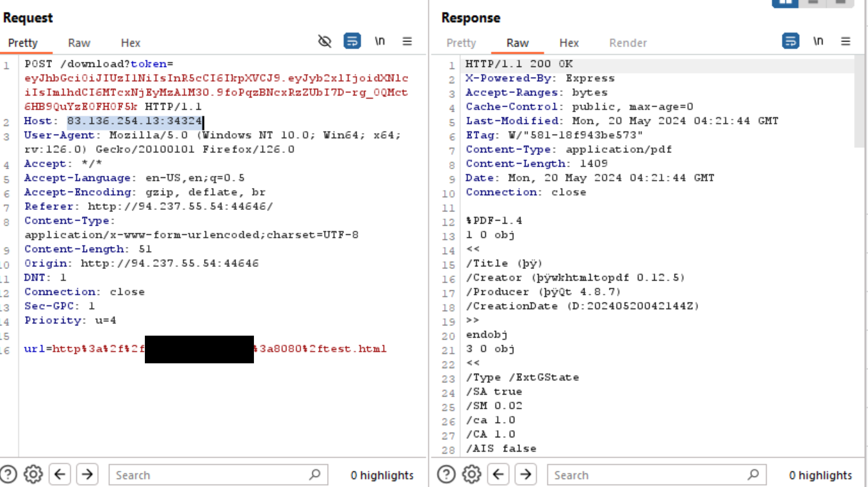This screenshot has width=868, height=487.
Task: Go to previous match in Request search
Action: click(x=60, y=474)
